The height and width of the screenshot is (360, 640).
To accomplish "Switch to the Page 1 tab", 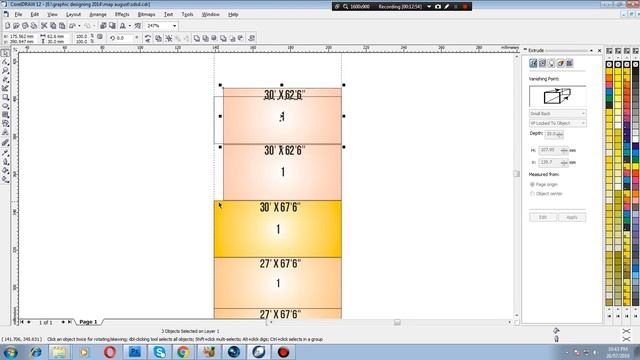I will pos(88,322).
